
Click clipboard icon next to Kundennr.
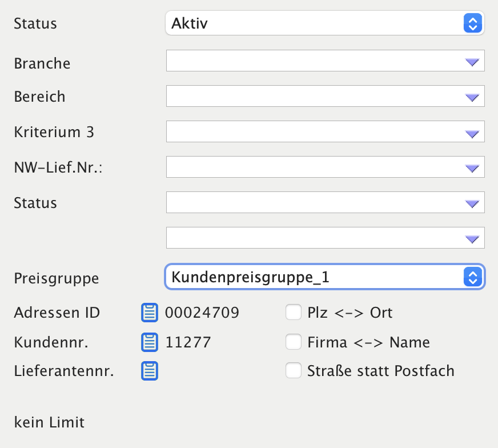[x=150, y=342]
